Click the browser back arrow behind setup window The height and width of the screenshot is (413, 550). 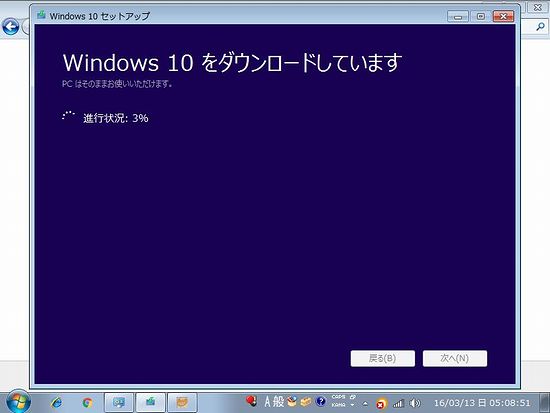[x=11, y=27]
